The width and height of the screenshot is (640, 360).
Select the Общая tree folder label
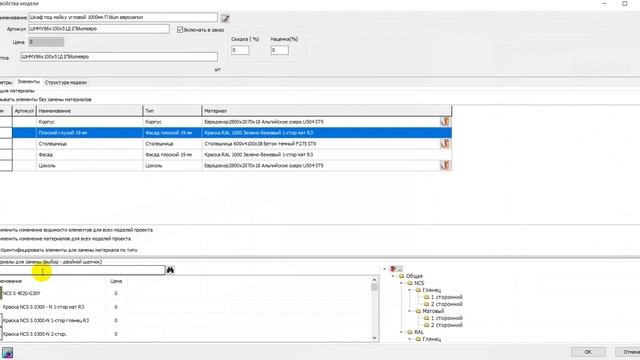click(x=414, y=276)
